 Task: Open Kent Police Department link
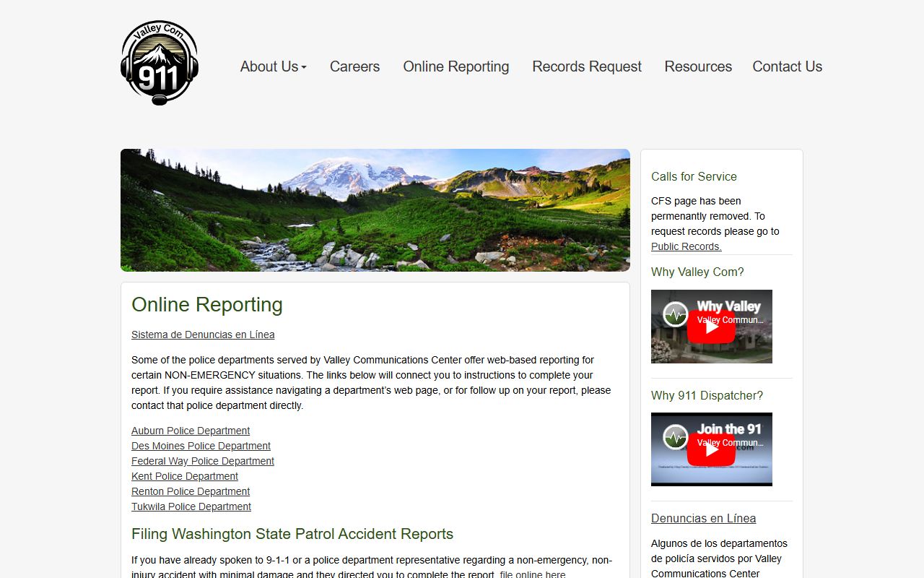pos(185,476)
